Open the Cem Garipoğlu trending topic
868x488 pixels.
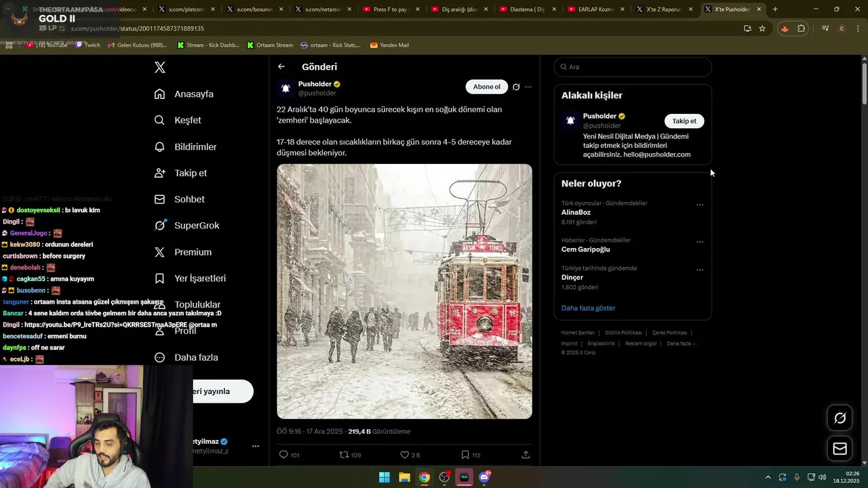585,249
